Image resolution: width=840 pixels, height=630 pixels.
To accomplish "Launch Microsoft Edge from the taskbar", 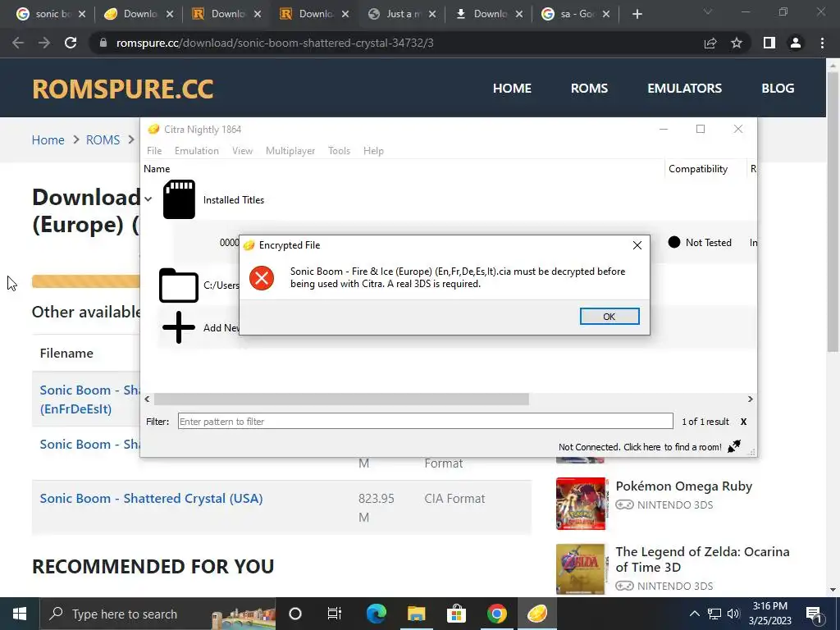I will (376, 614).
